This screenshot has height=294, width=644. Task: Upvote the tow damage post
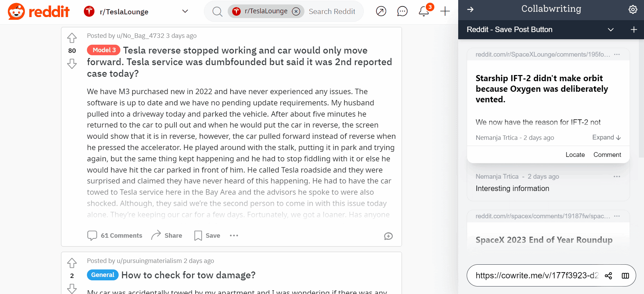click(72, 263)
